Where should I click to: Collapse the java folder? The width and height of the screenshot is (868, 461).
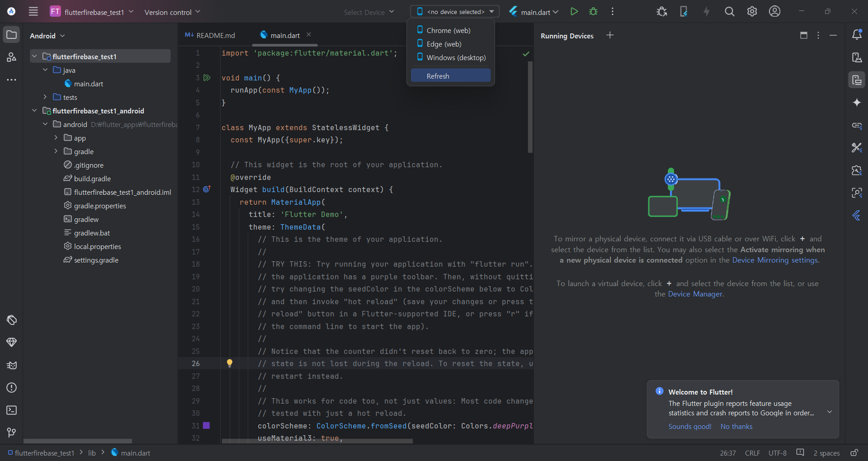[45, 70]
